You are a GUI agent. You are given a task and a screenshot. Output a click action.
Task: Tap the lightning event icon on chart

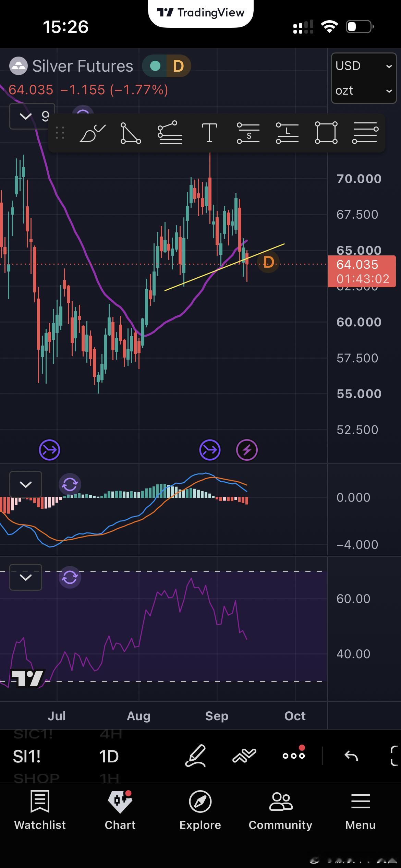247,450
